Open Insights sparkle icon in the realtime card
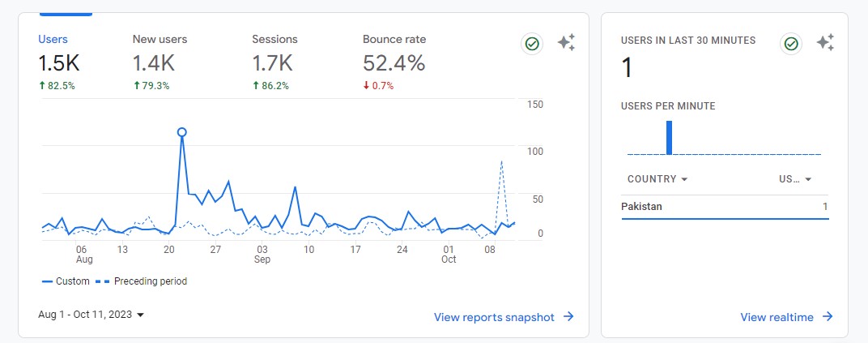This screenshot has height=343, width=868. (825, 44)
